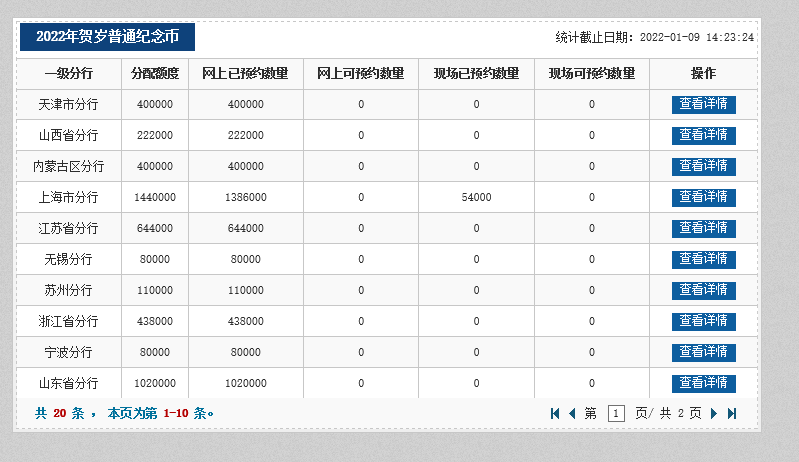
Task: Click the 现场可预约数量 column header
Action: [x=592, y=73]
